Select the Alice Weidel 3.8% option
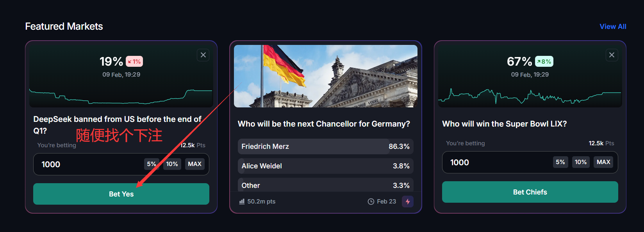 [x=325, y=166]
